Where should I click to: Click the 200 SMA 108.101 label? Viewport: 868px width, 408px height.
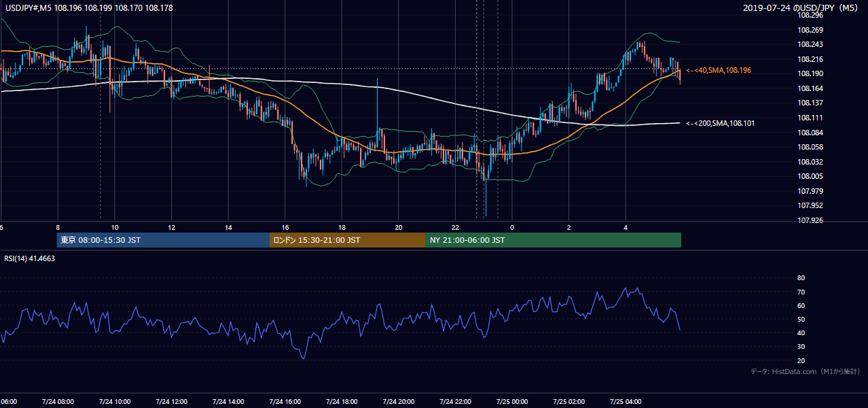720,124
